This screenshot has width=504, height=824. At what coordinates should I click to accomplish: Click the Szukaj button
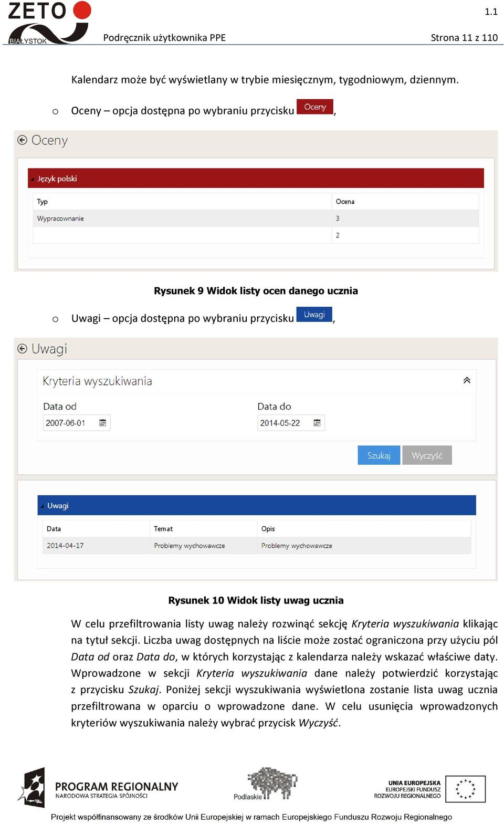pyautogui.click(x=379, y=455)
